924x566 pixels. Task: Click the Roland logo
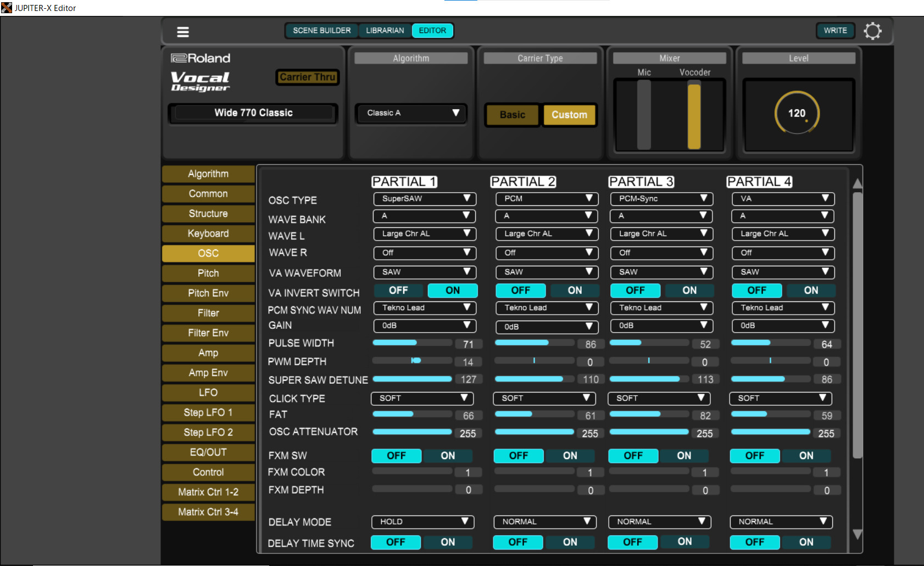pyautogui.click(x=201, y=58)
